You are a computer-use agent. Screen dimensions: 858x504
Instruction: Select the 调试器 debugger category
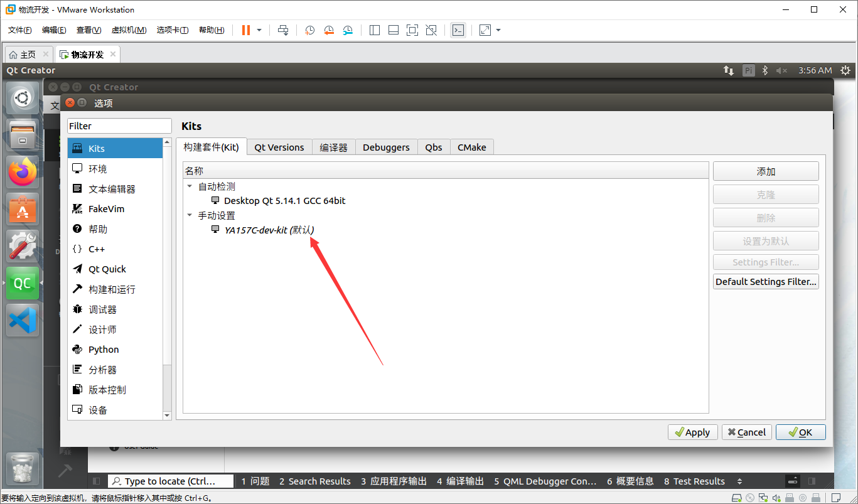(115, 309)
